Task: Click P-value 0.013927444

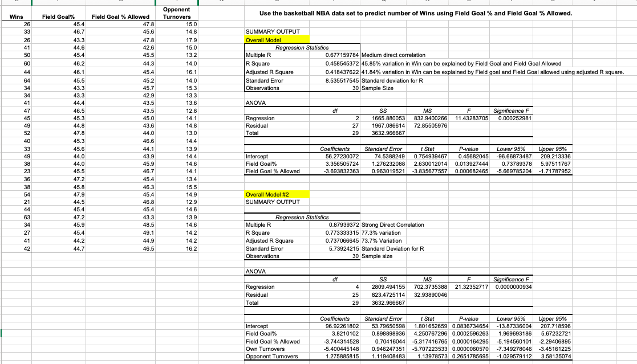Action: click(x=472, y=164)
